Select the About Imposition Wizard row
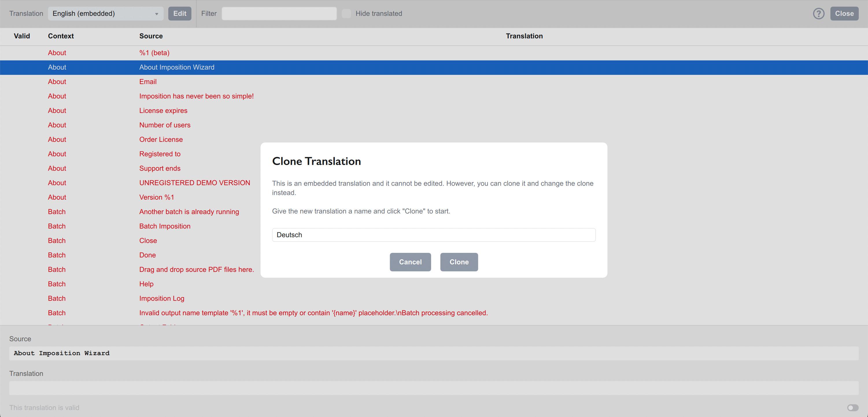The width and height of the screenshot is (868, 417). click(x=177, y=67)
